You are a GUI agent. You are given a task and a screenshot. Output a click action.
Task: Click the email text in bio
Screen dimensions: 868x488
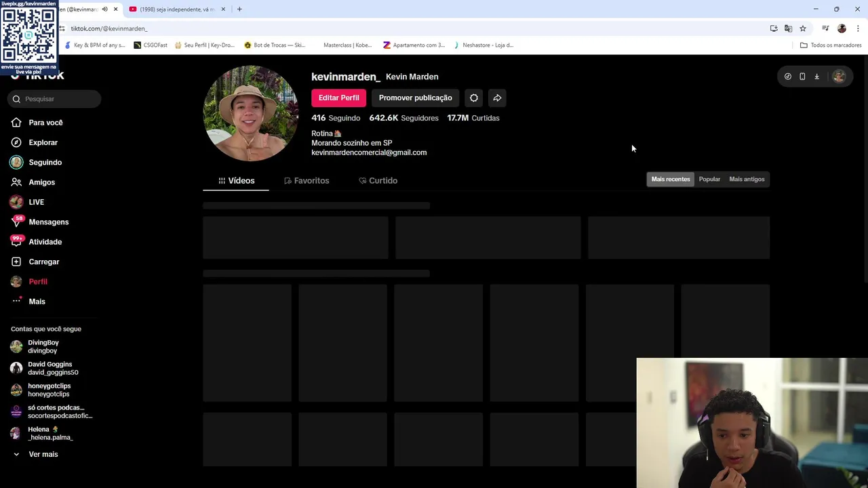[x=369, y=152]
